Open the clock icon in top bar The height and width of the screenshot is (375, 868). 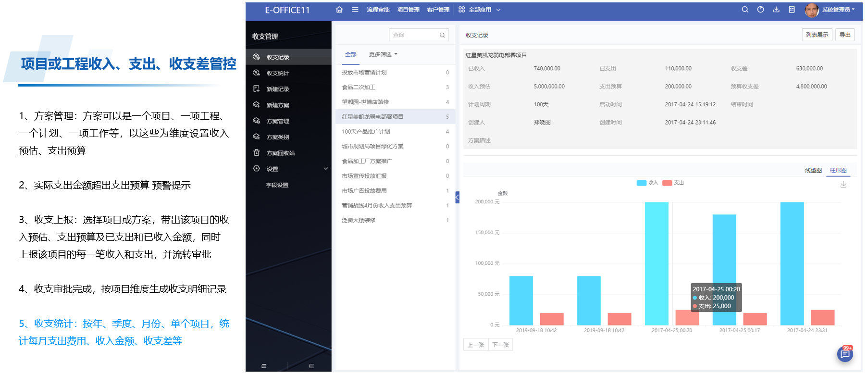pos(760,10)
